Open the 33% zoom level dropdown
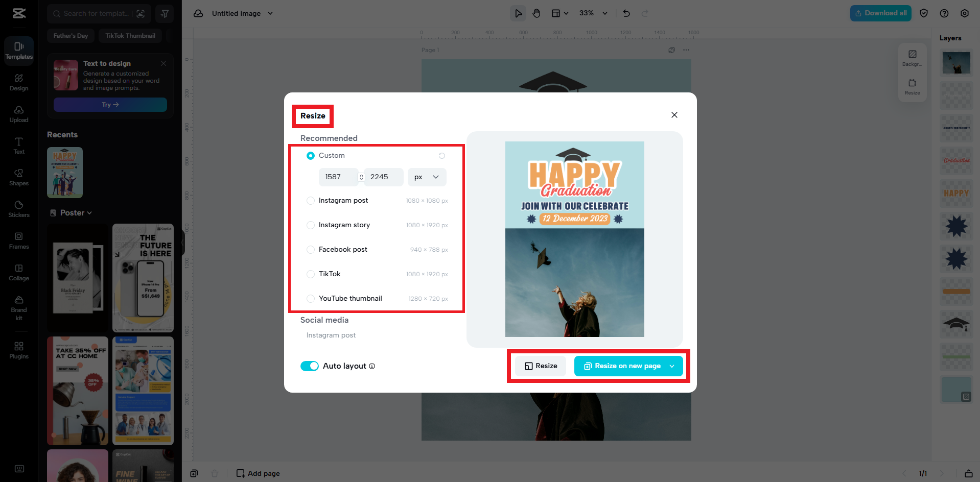 (593, 13)
